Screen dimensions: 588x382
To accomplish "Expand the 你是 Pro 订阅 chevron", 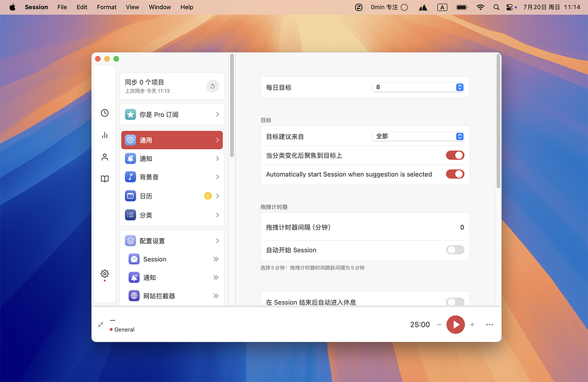I will click(218, 114).
